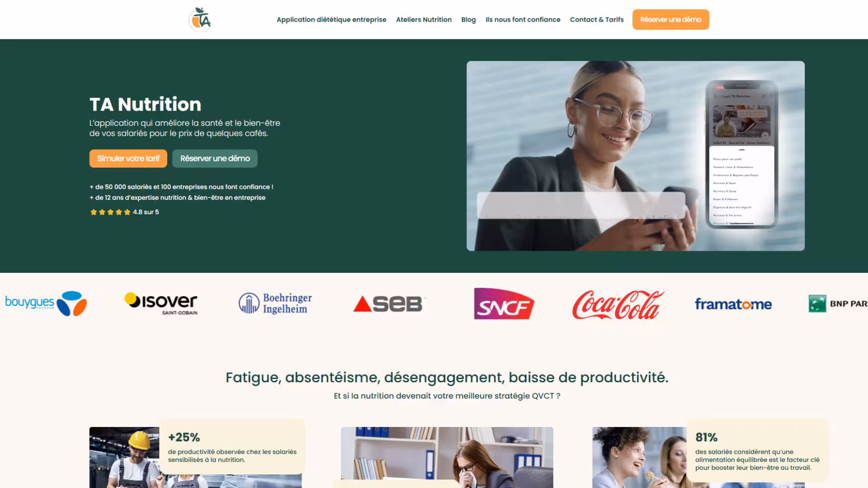This screenshot has height=488, width=868.
Task: Click the BNP Paribas logo
Action: (x=838, y=304)
